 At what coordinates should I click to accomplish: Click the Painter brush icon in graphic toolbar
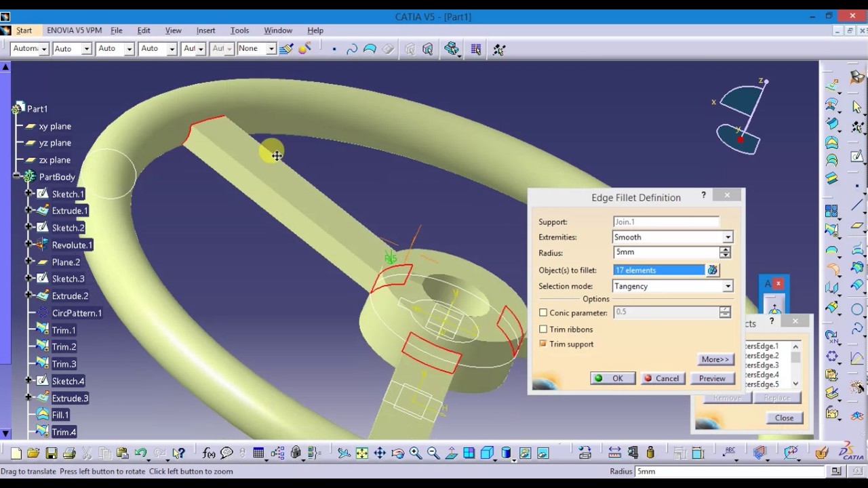[286, 49]
